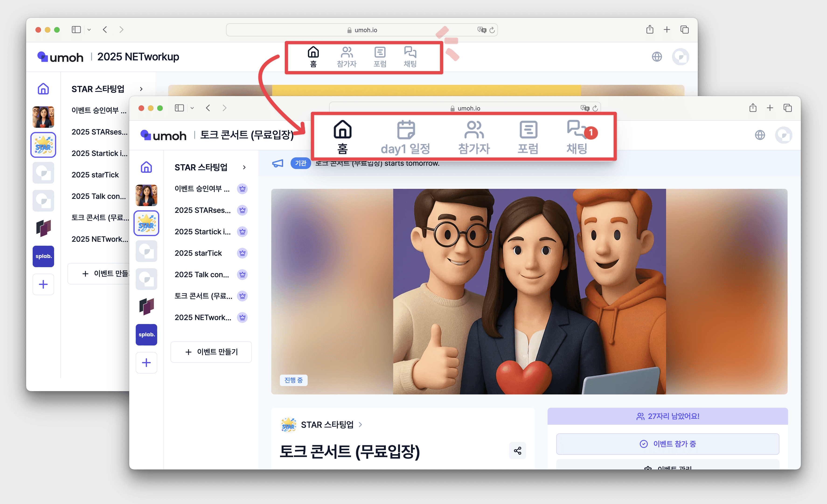827x504 pixels.
Task: Click the plus add-organization icon in front sidebar
Action: click(x=146, y=363)
